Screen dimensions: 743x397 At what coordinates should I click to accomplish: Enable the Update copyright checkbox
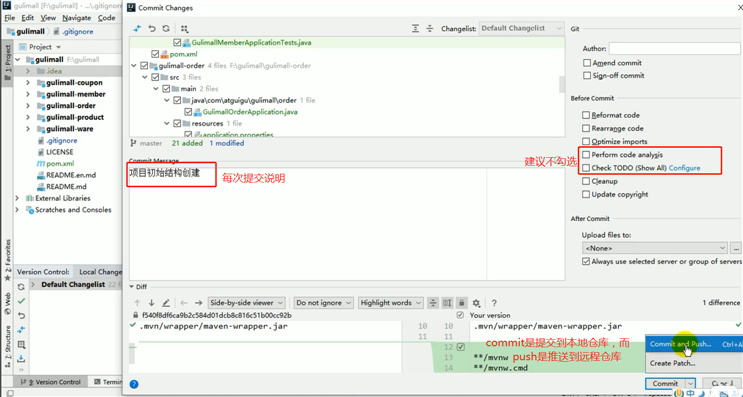tap(586, 194)
